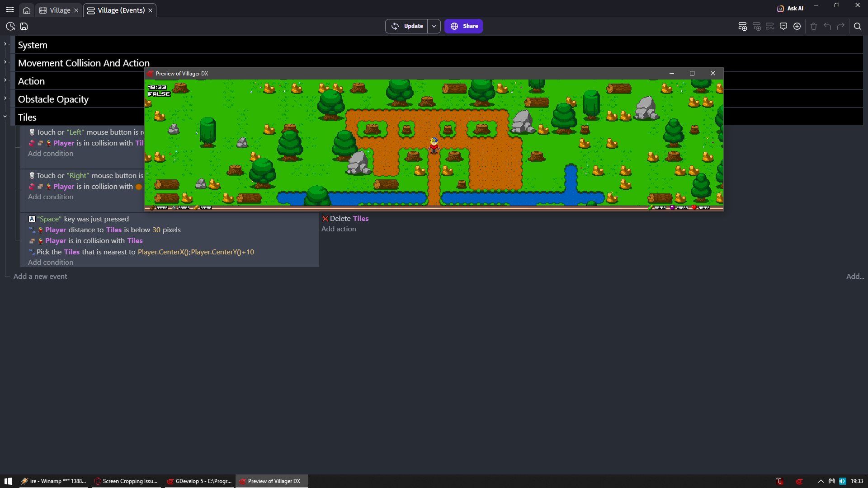Insert other event type via circle-plus icon

click(x=797, y=26)
